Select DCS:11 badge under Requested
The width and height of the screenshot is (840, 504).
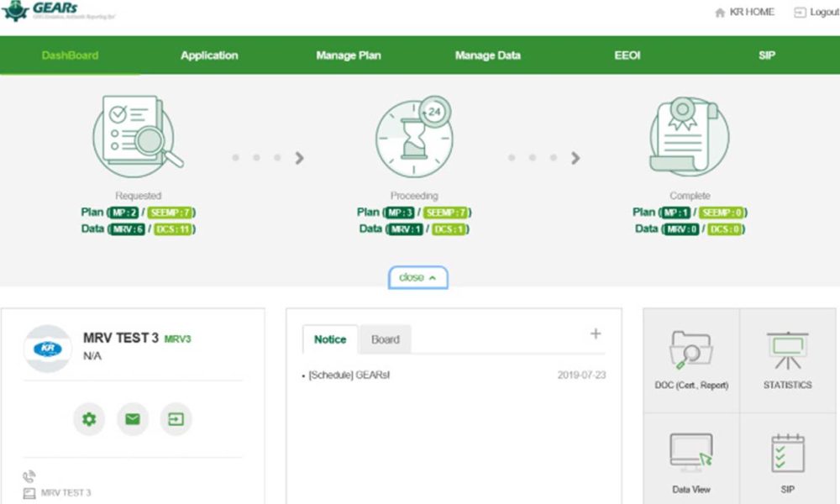pyautogui.click(x=173, y=229)
